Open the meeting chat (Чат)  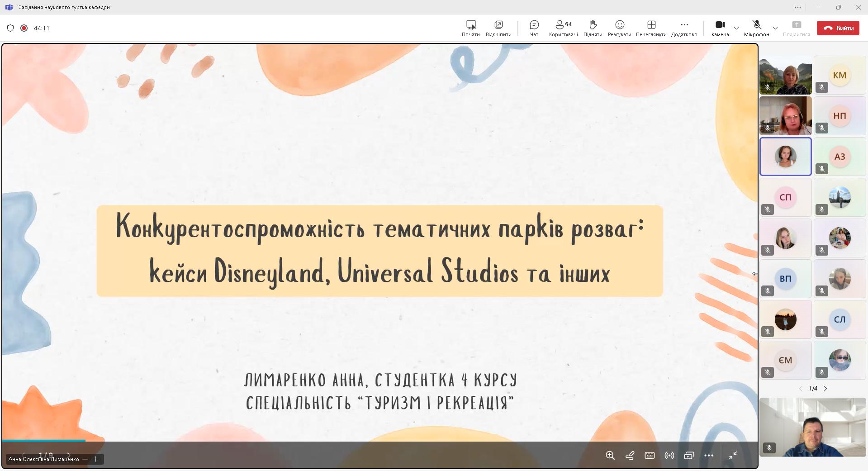(x=534, y=28)
